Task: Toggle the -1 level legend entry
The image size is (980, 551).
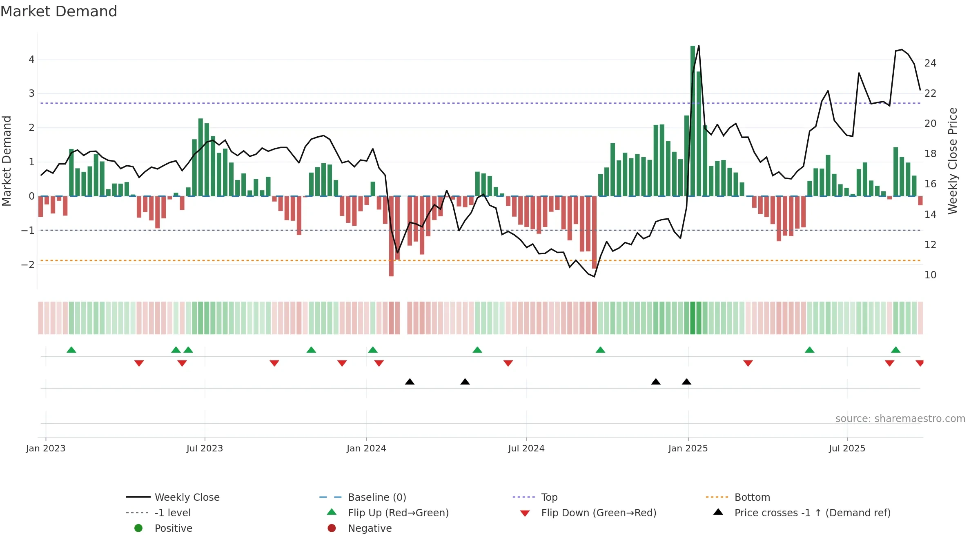Action: pyautogui.click(x=158, y=513)
